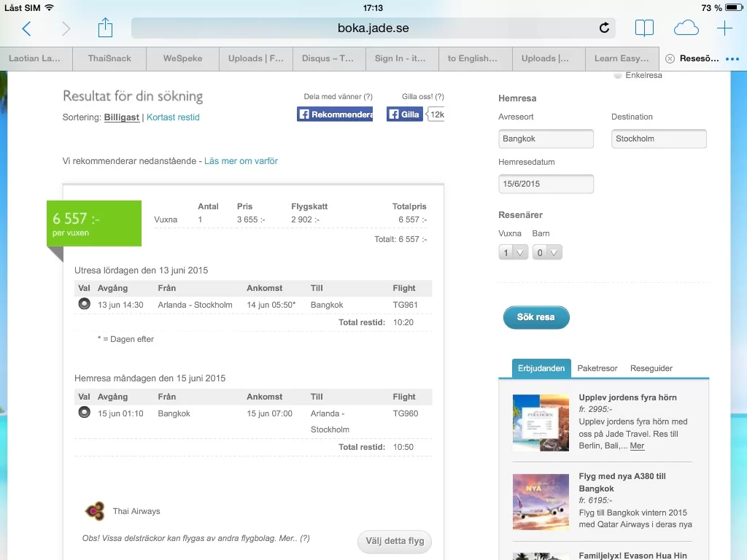Screen dimensions: 747x560
Task: Like the page with Facebook Gilla
Action: [x=405, y=114]
